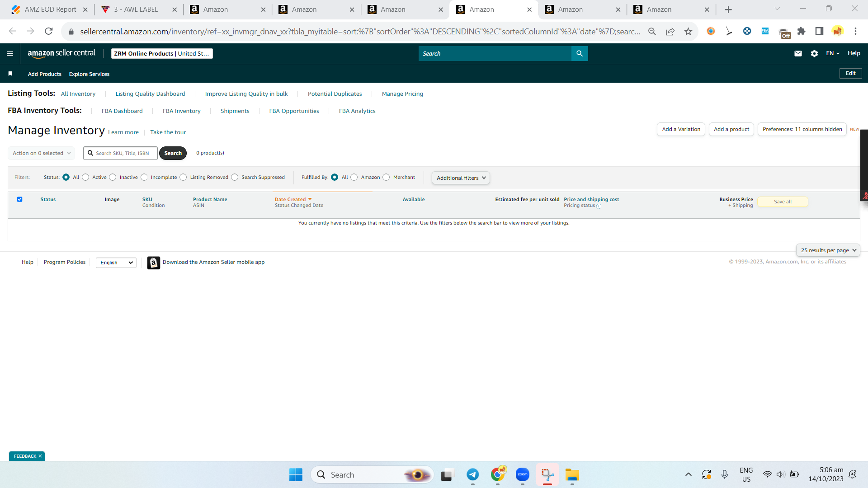Click the black Search button for SKU
Image resolution: width=868 pixels, height=488 pixels.
(x=173, y=153)
